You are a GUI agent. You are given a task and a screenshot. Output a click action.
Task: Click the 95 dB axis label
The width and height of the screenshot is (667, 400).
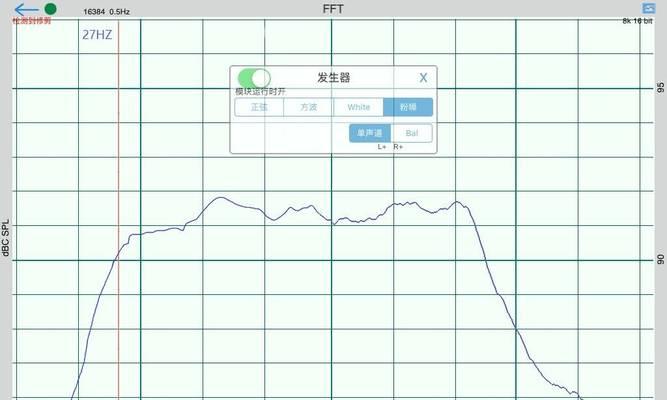(661, 88)
